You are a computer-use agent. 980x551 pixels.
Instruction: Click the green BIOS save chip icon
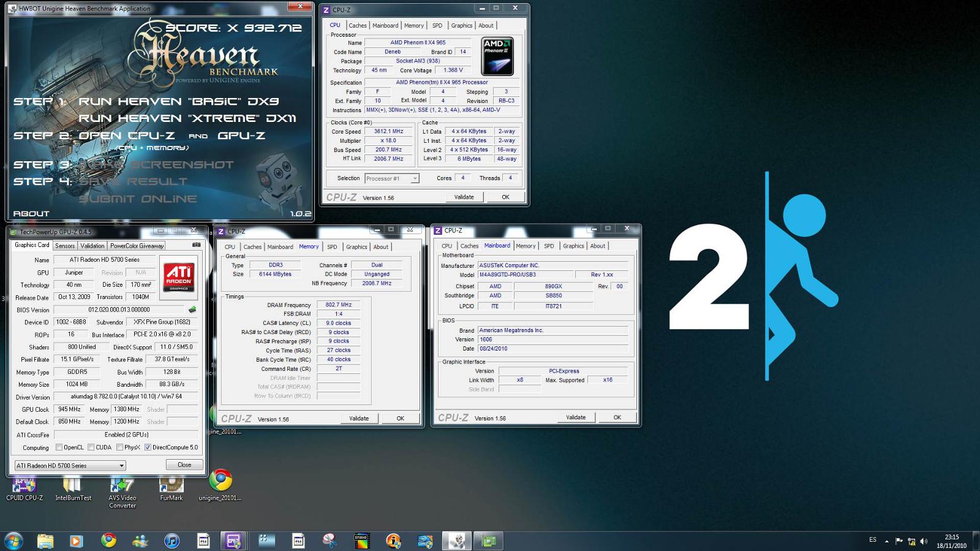[192, 310]
